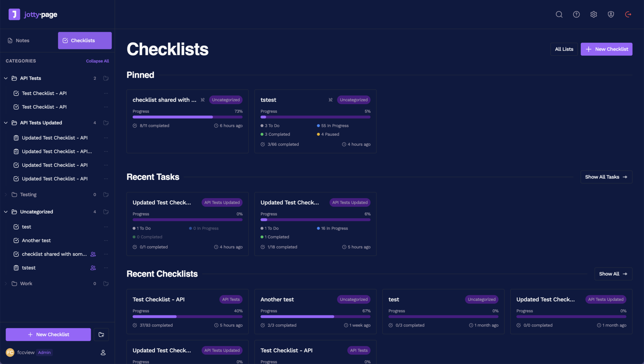Viewport: 644px width, 364px height.
Task: Open the All Lists filter
Action: [x=564, y=49]
